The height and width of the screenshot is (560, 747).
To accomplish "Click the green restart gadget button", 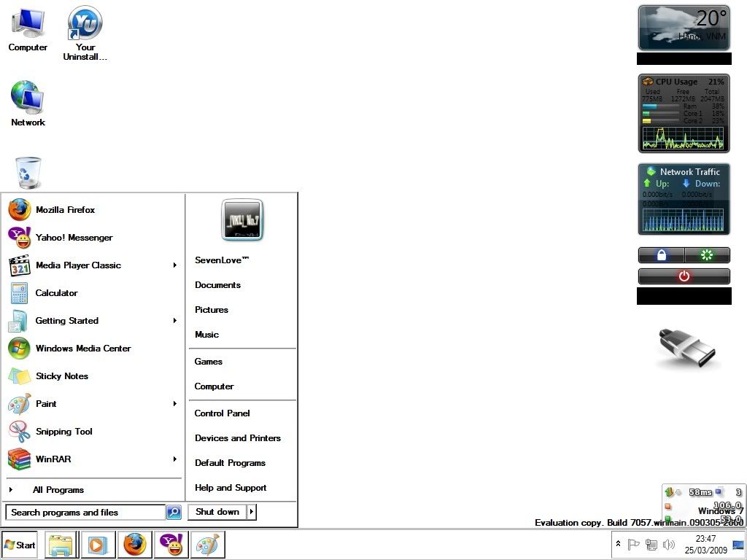I will tap(706, 255).
